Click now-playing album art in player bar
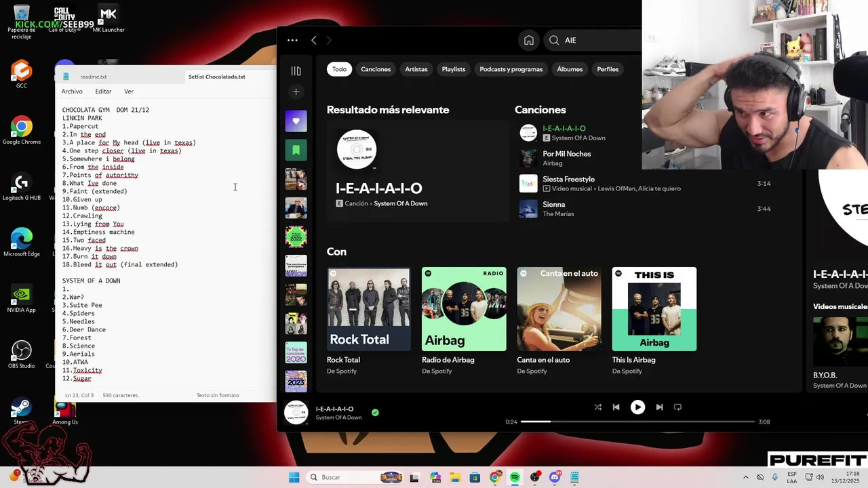This screenshot has height=488, width=868. (296, 413)
